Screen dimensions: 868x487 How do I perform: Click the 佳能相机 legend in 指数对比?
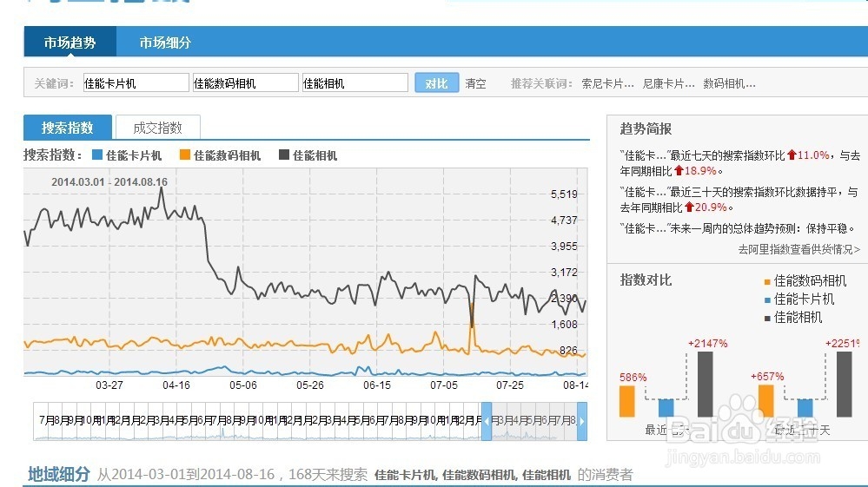pyautogui.click(x=793, y=318)
